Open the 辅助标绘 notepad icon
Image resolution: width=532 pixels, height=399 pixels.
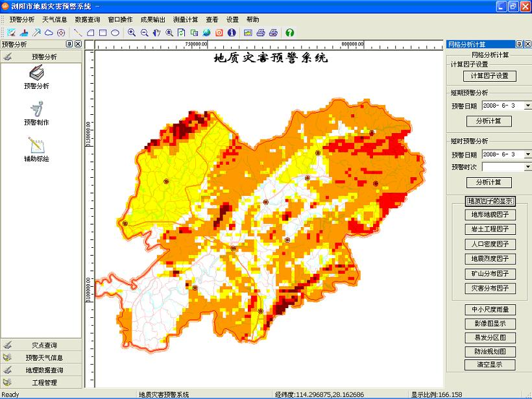pos(36,146)
